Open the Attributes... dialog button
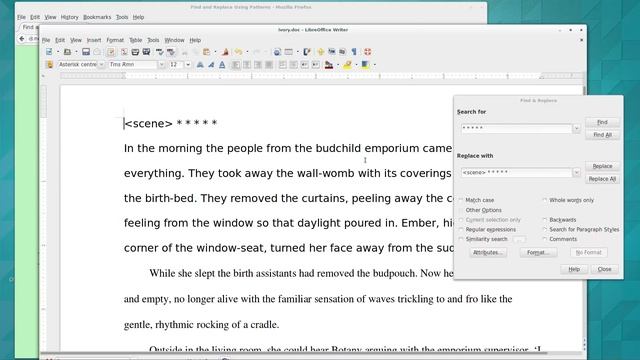This screenshot has width=640, height=360. (488, 253)
